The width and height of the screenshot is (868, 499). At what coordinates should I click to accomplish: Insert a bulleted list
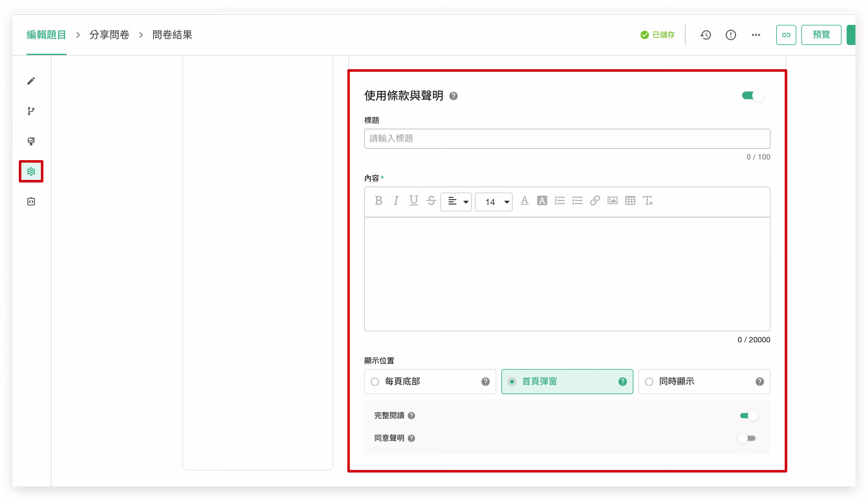577,200
